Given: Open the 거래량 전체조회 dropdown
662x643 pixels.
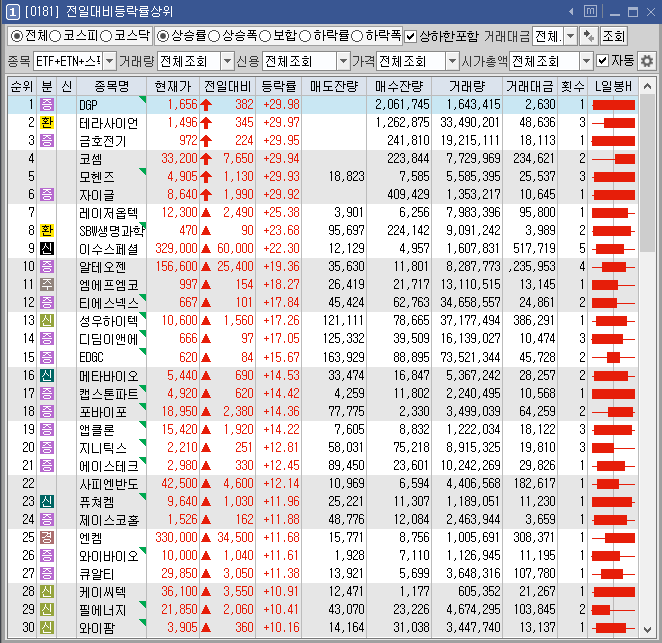Looking at the screenshot, I should pyautogui.click(x=227, y=62).
